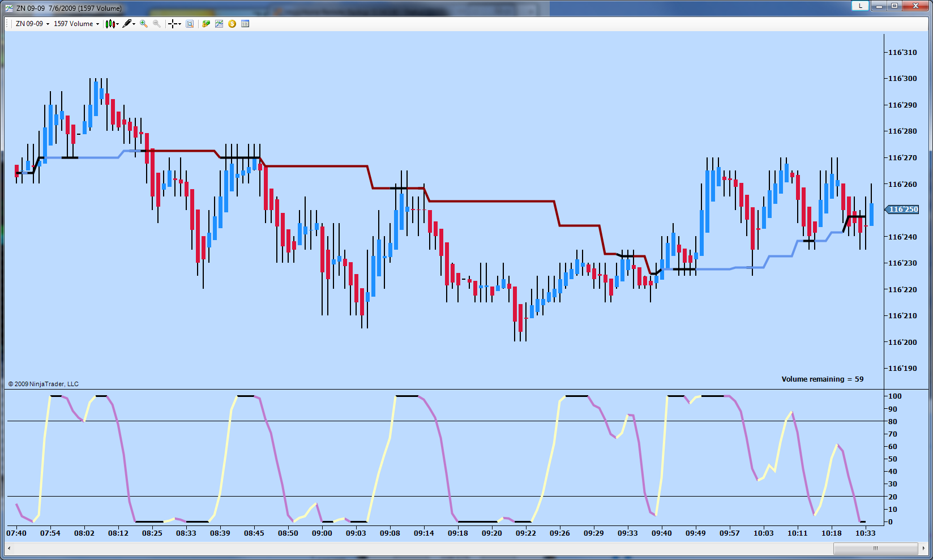Click the 09:22 time axis label
Viewport: 933px width, 560px height.
pos(526,533)
